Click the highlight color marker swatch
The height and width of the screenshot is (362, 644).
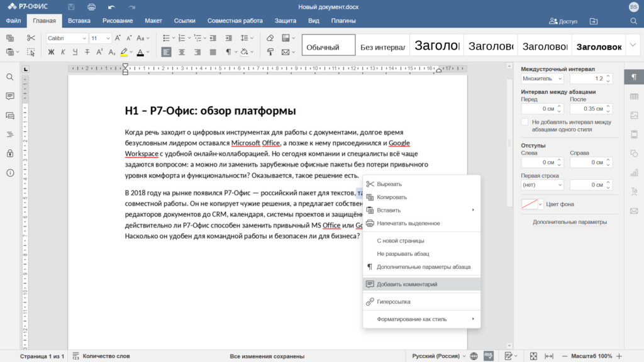pyautogui.click(x=124, y=52)
